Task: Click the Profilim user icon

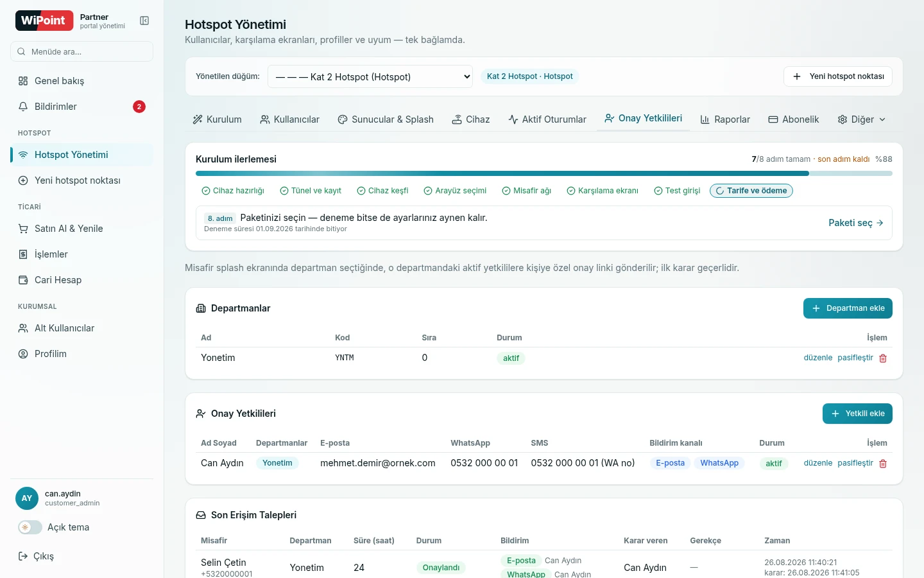Action: click(23, 354)
